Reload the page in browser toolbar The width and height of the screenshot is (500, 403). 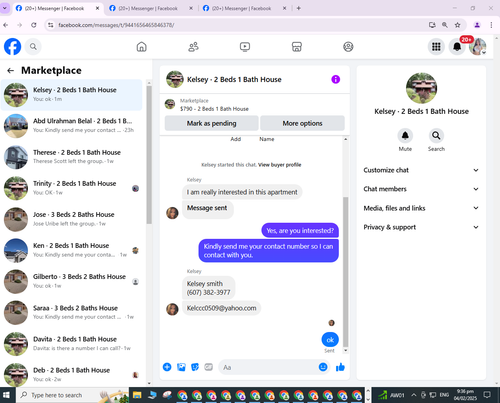tap(34, 25)
